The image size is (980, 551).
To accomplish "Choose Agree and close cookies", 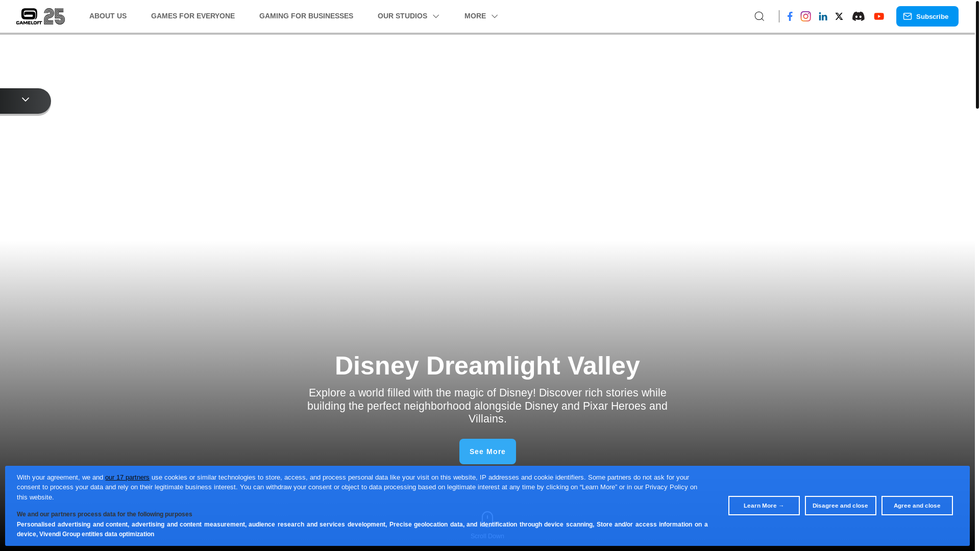I will (x=917, y=506).
